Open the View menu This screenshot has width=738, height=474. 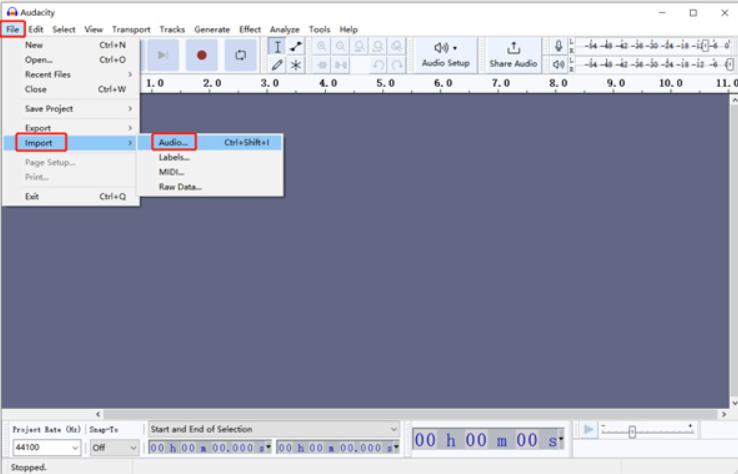coord(93,29)
